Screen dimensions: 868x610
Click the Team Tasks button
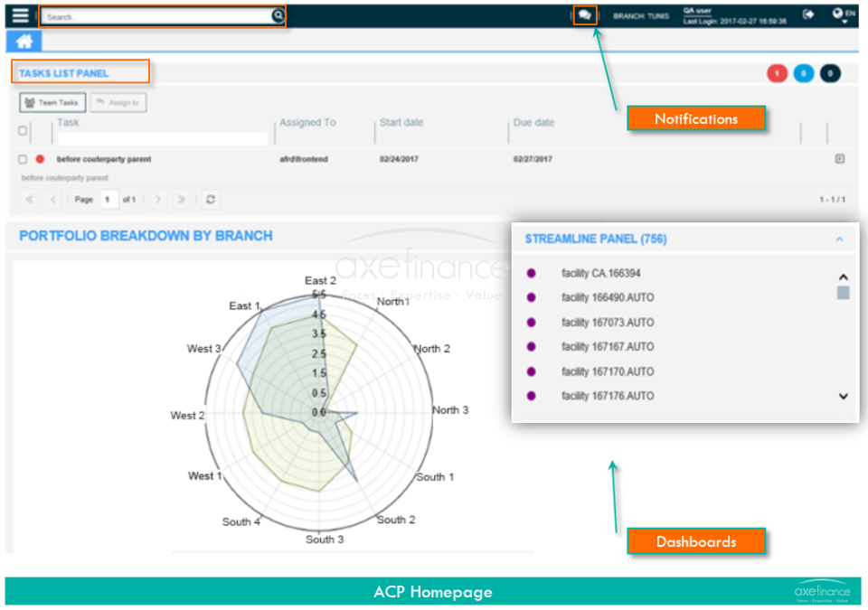click(x=52, y=102)
